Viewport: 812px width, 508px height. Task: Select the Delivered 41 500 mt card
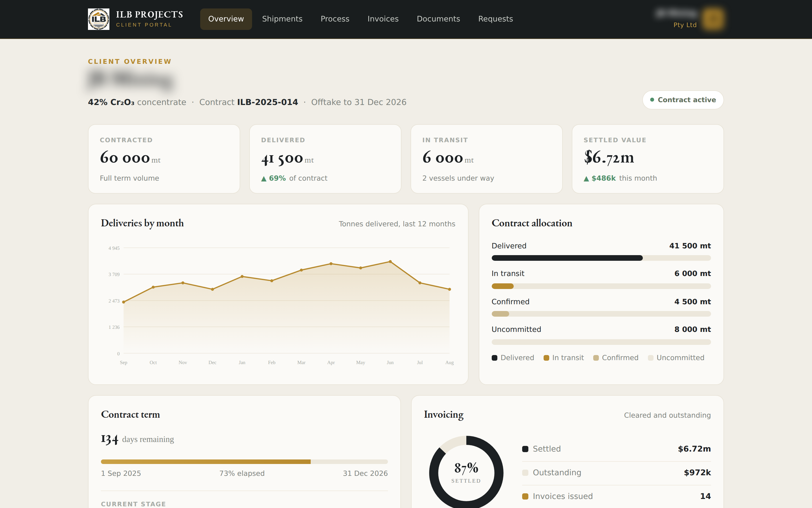pyautogui.click(x=325, y=159)
